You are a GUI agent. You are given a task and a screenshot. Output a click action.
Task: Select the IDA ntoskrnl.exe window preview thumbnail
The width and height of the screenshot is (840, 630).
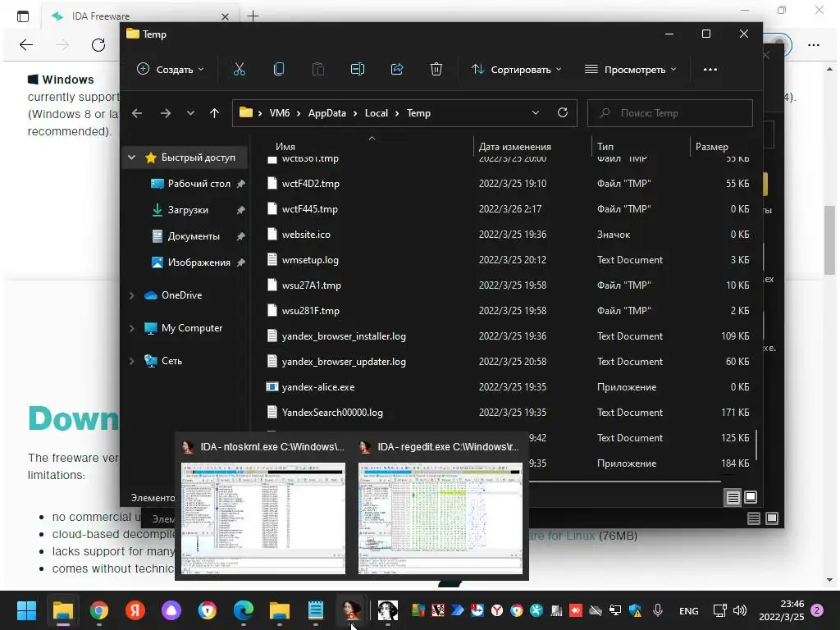point(263,518)
